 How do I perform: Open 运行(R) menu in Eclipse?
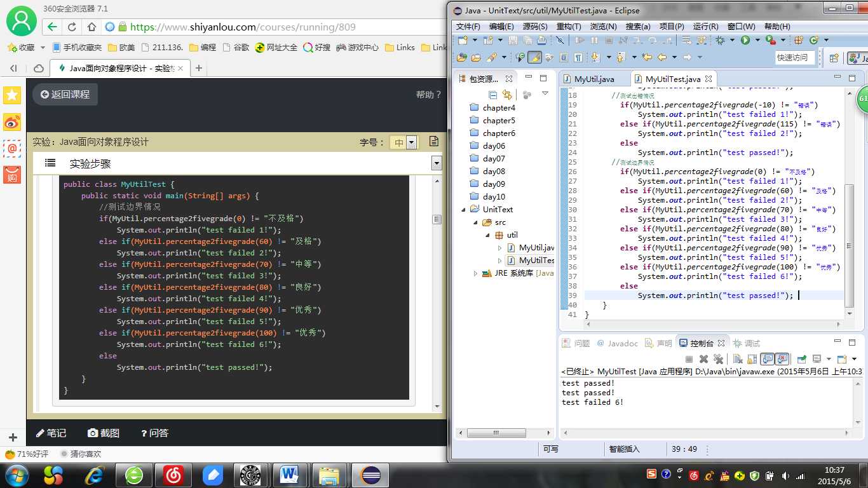706,27
